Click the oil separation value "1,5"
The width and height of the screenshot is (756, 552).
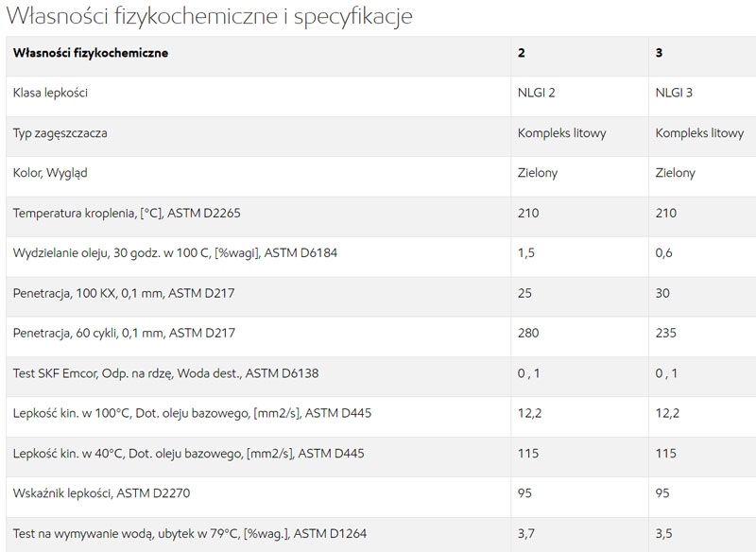pos(527,253)
